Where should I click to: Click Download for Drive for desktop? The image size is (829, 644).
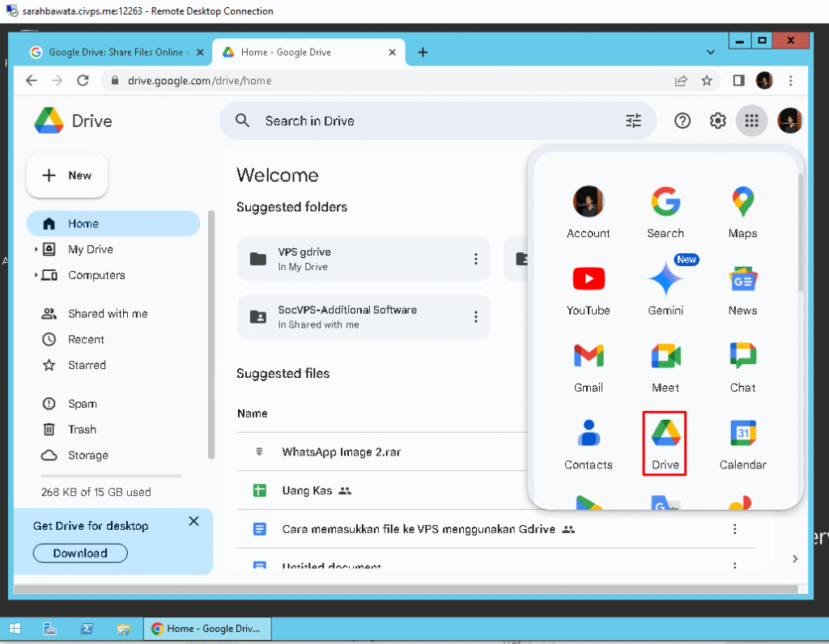click(80, 553)
